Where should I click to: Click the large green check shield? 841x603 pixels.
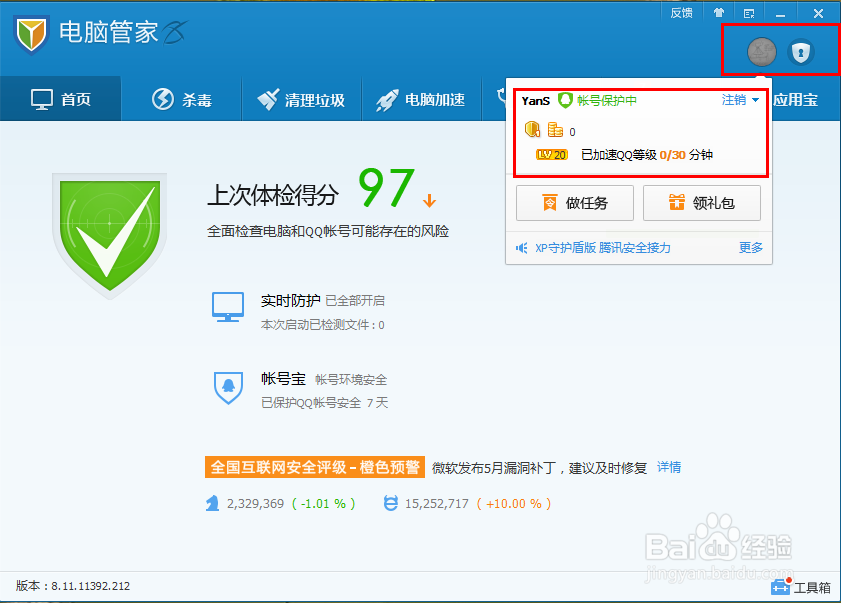pyautogui.click(x=109, y=235)
